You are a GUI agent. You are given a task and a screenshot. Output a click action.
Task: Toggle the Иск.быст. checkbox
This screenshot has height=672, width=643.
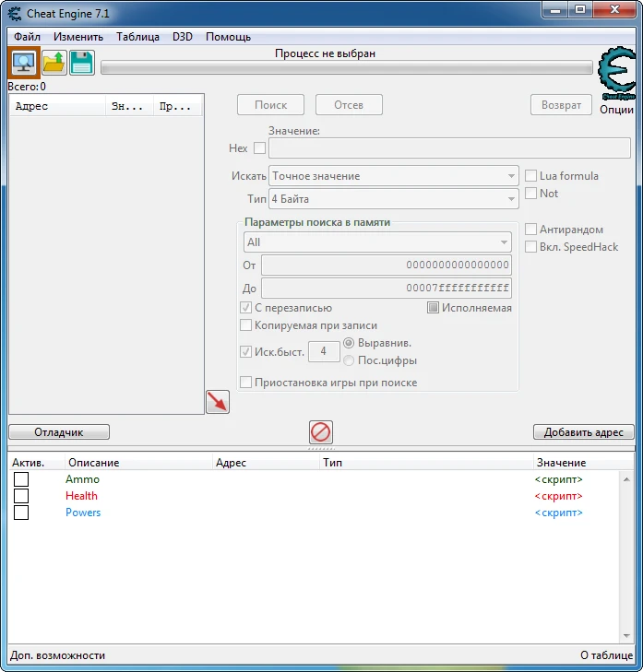[245, 352]
